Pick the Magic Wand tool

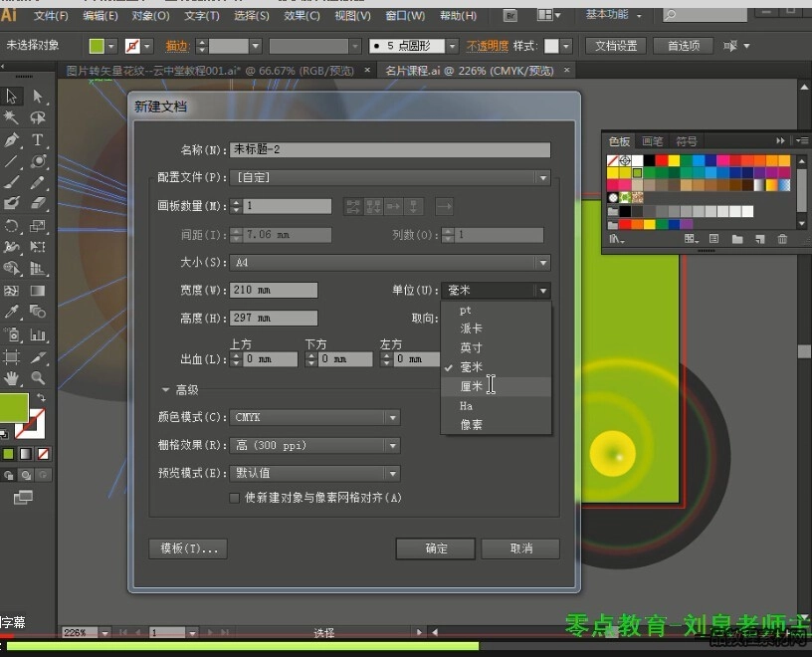[x=12, y=118]
